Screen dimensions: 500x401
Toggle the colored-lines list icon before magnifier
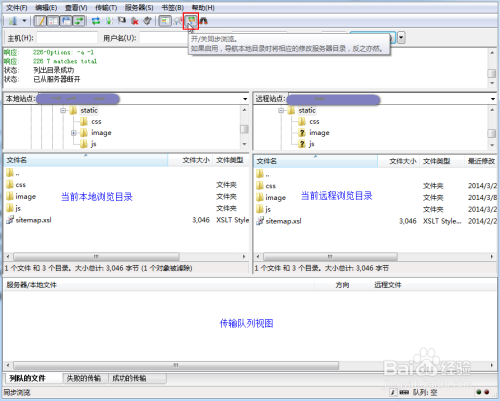pyautogui.click(x=165, y=21)
